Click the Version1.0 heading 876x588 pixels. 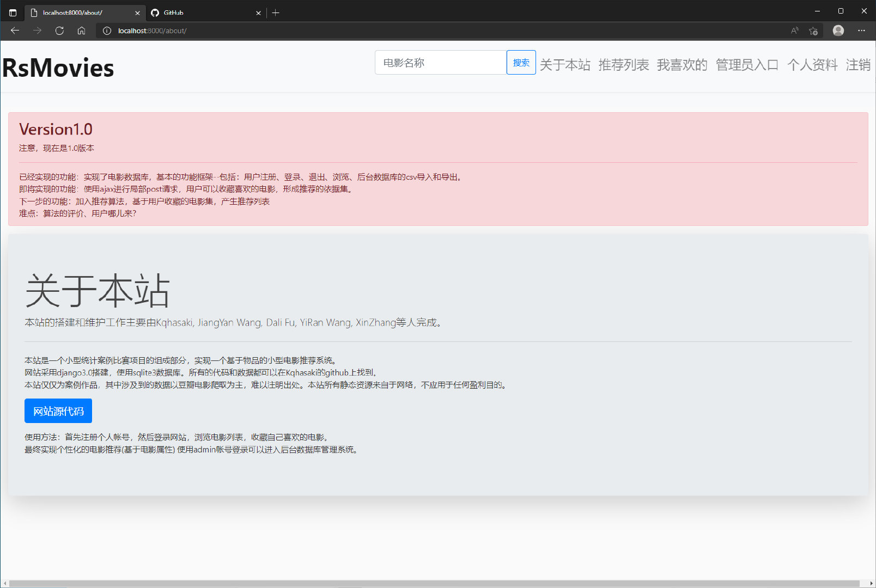click(56, 129)
